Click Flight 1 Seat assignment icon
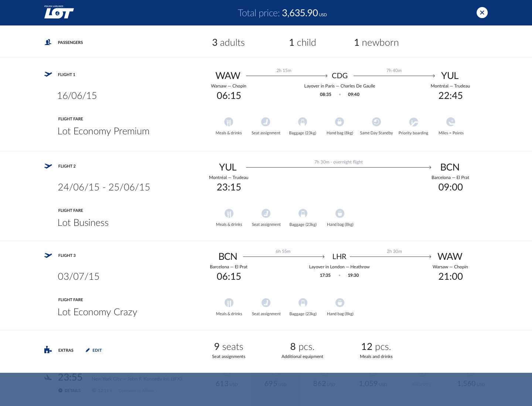532x406 pixels. pos(266,122)
